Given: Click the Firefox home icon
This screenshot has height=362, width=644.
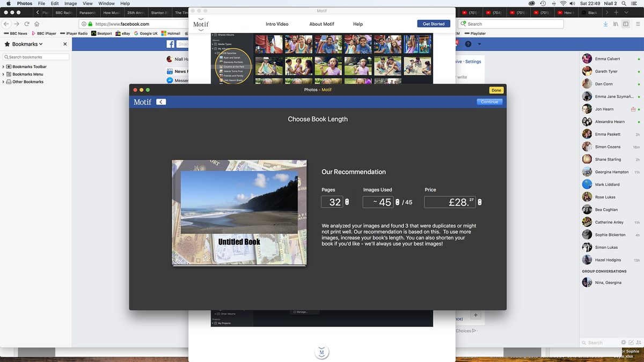Looking at the screenshot, I should point(36,24).
